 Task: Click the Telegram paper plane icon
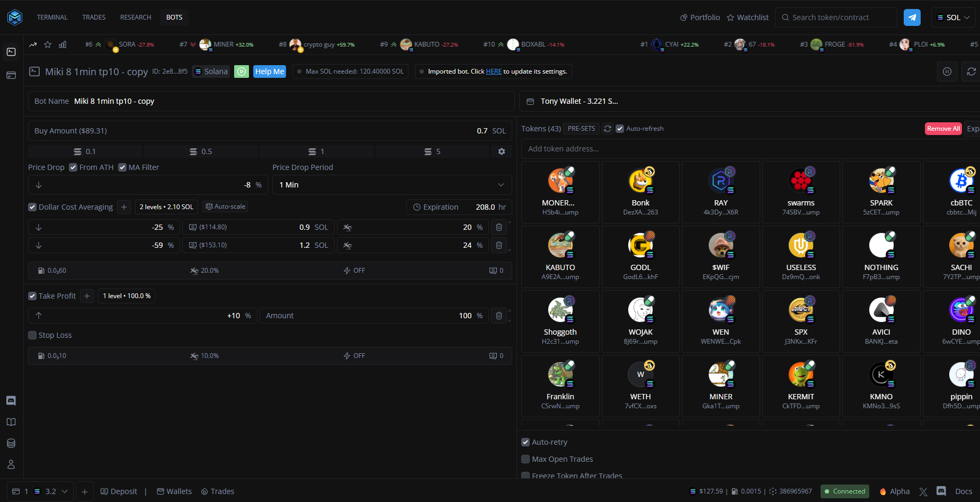click(x=912, y=17)
